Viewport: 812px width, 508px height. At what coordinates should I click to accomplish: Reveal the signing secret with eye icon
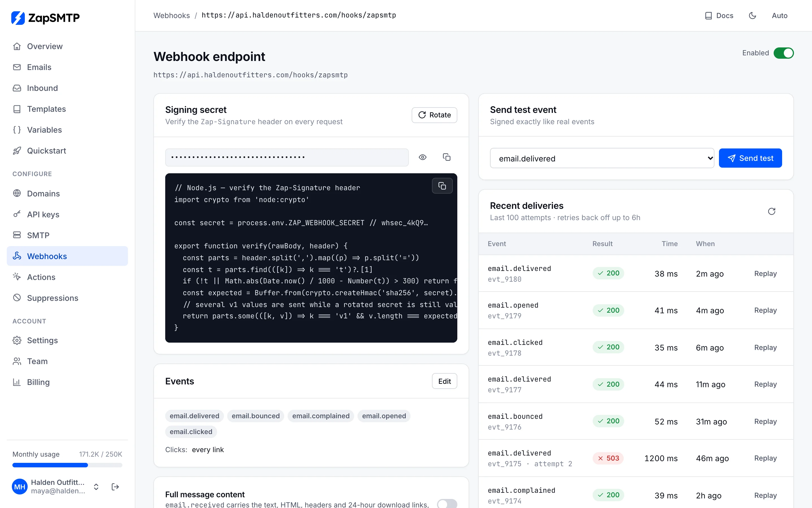[422, 157]
